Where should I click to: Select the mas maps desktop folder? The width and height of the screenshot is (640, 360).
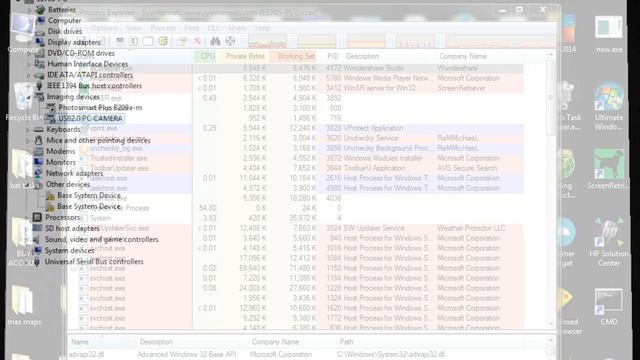pyautogui.click(x=24, y=305)
